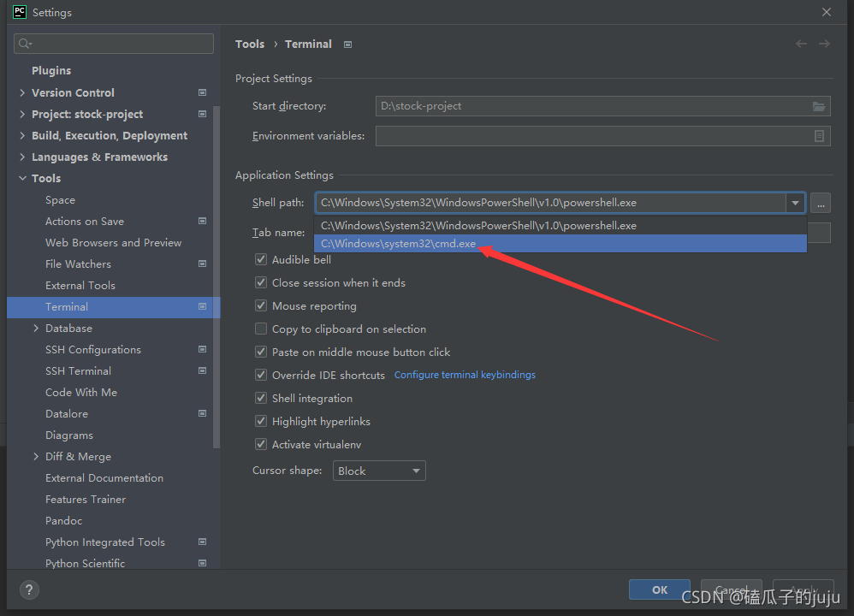
Task: Expand the Diff & Merge node
Action: click(36, 456)
